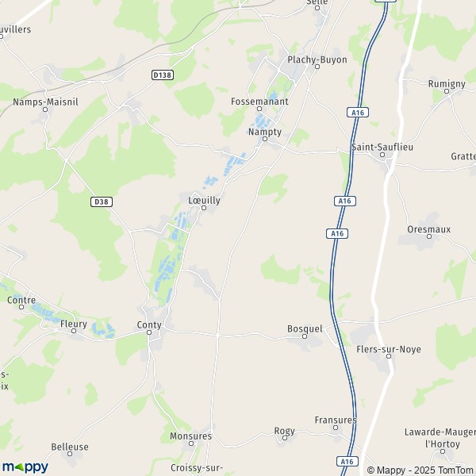Click the Fleury village marker
Screen dimensions: 476x476
click(x=74, y=331)
